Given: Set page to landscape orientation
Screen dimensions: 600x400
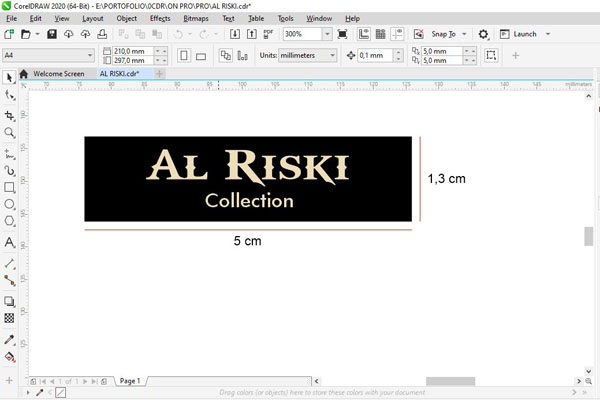Looking at the screenshot, I should (201, 56).
